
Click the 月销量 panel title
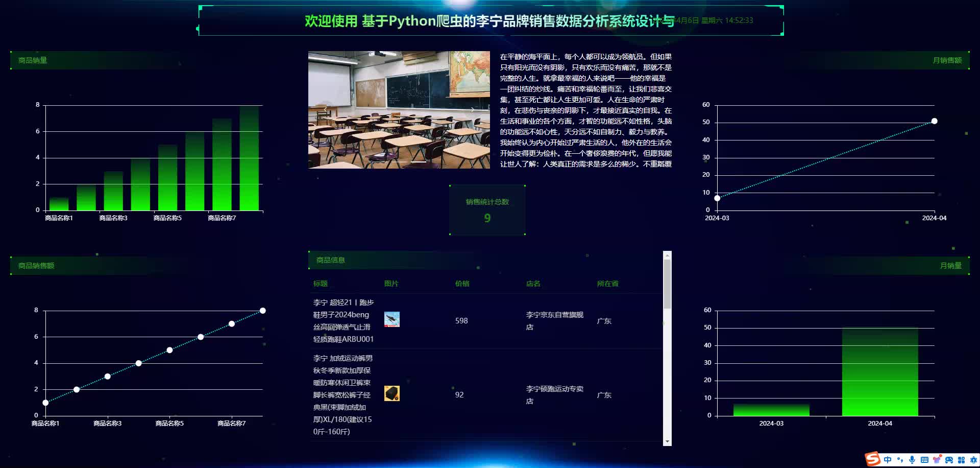[951, 266]
